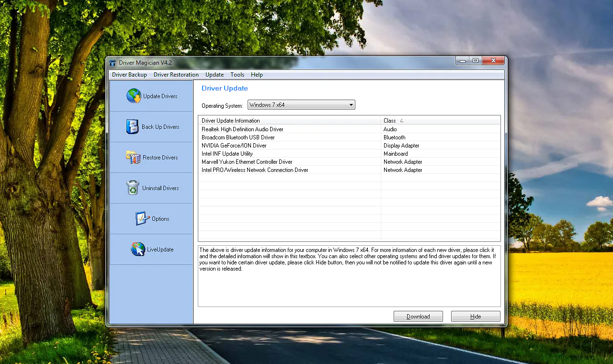The height and width of the screenshot is (364, 613).
Task: Click the Hide button
Action: pos(475,316)
